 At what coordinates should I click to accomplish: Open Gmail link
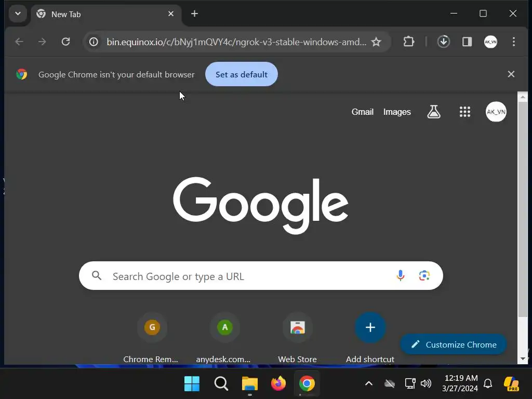(x=362, y=112)
